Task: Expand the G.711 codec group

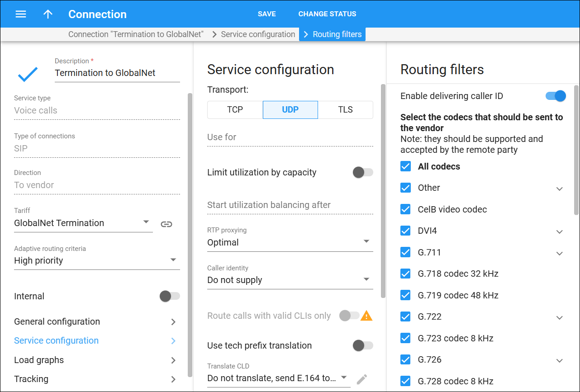Action: tap(560, 253)
